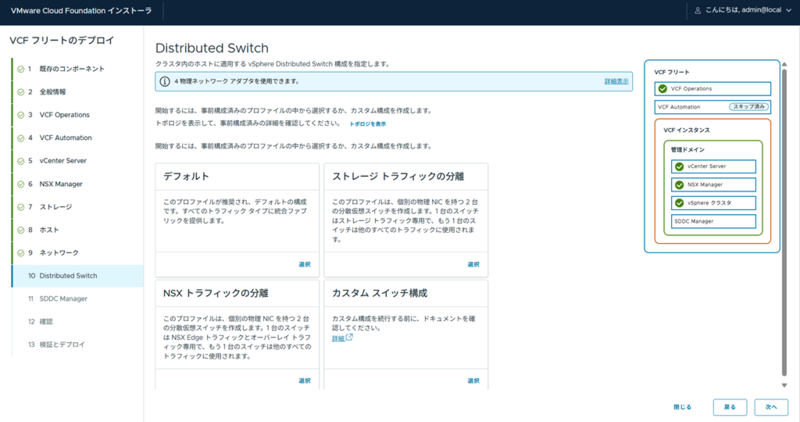This screenshot has width=800, height=422.
Task: Click the info icon in the adapter notice
Action: (164, 82)
